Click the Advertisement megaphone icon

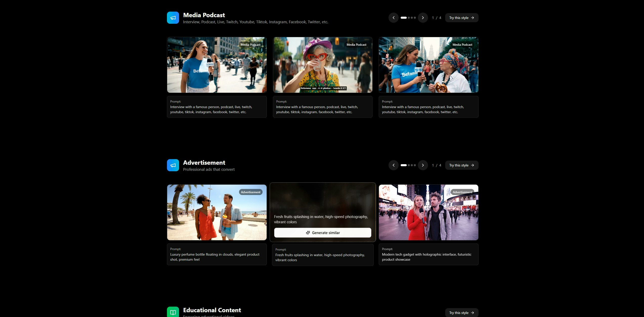(x=173, y=165)
